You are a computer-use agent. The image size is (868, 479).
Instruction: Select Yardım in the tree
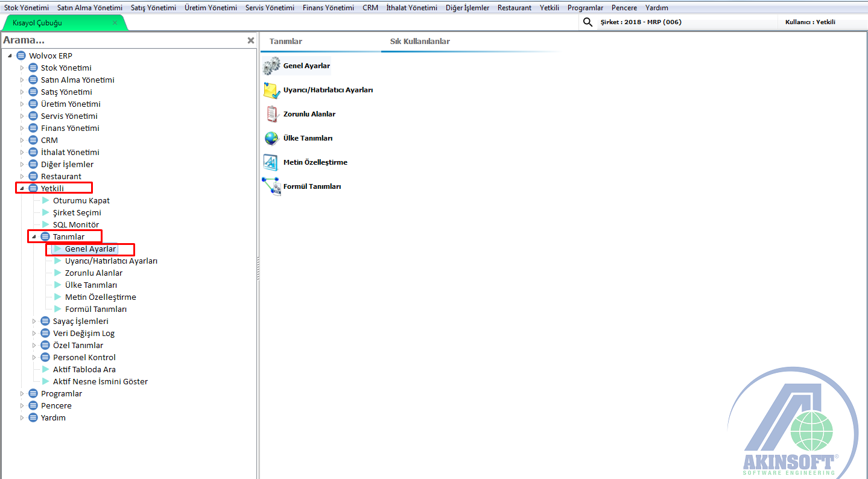tap(53, 417)
